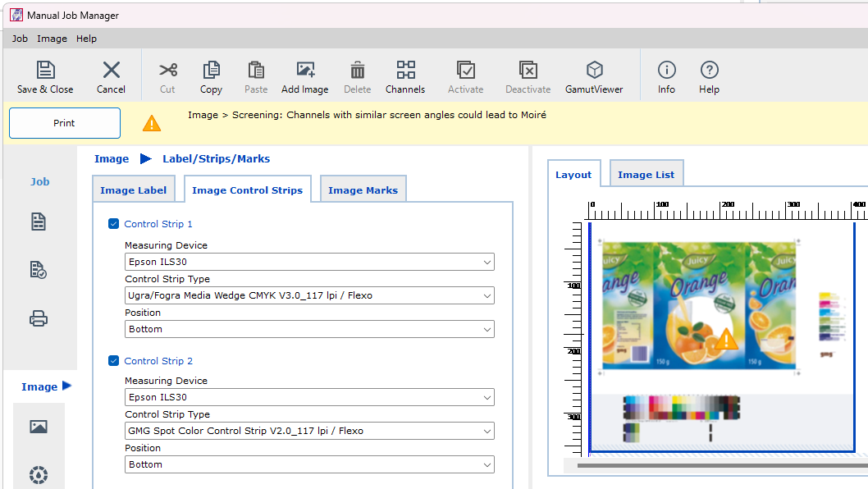
Task: Open the Channels dialog from the toolbar
Action: click(404, 75)
